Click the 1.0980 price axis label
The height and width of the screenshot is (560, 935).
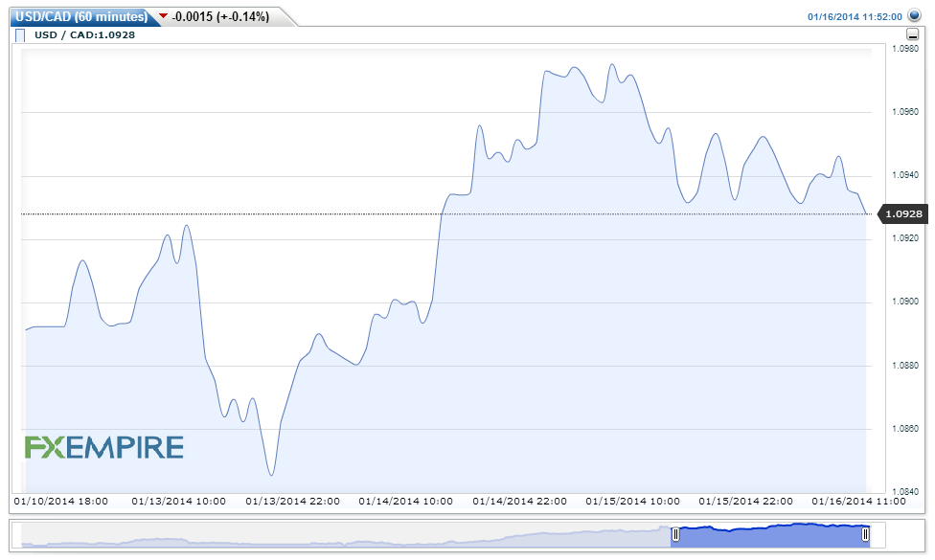click(x=905, y=49)
